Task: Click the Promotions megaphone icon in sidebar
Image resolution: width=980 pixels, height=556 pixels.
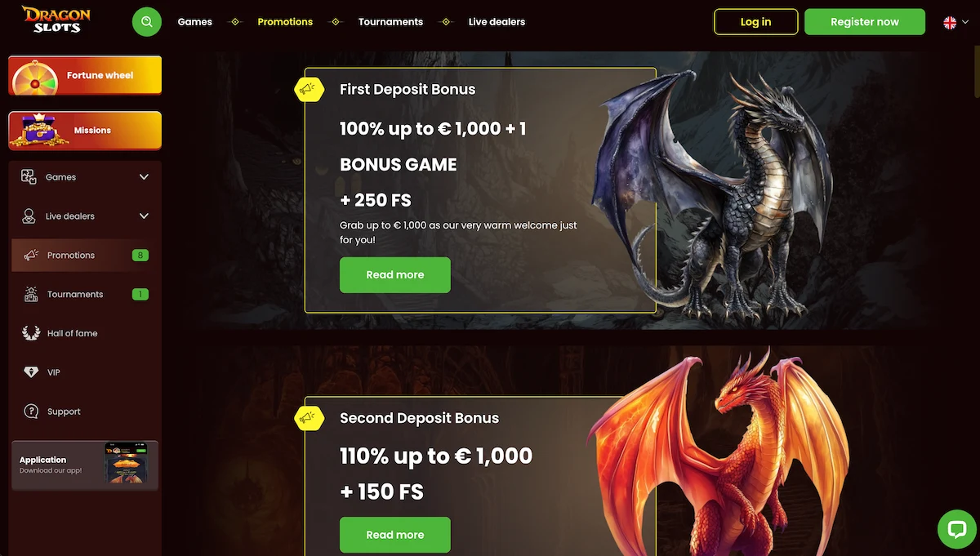Action: [x=31, y=256]
